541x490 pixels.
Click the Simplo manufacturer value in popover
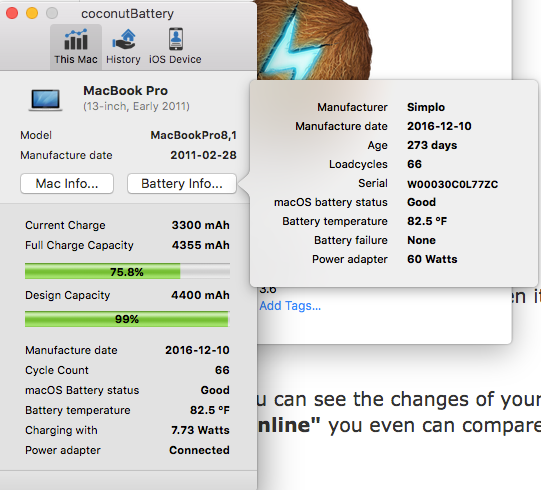426,107
